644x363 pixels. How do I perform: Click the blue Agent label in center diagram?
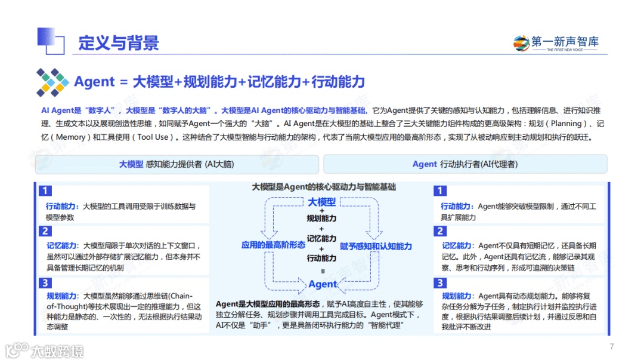(323, 284)
